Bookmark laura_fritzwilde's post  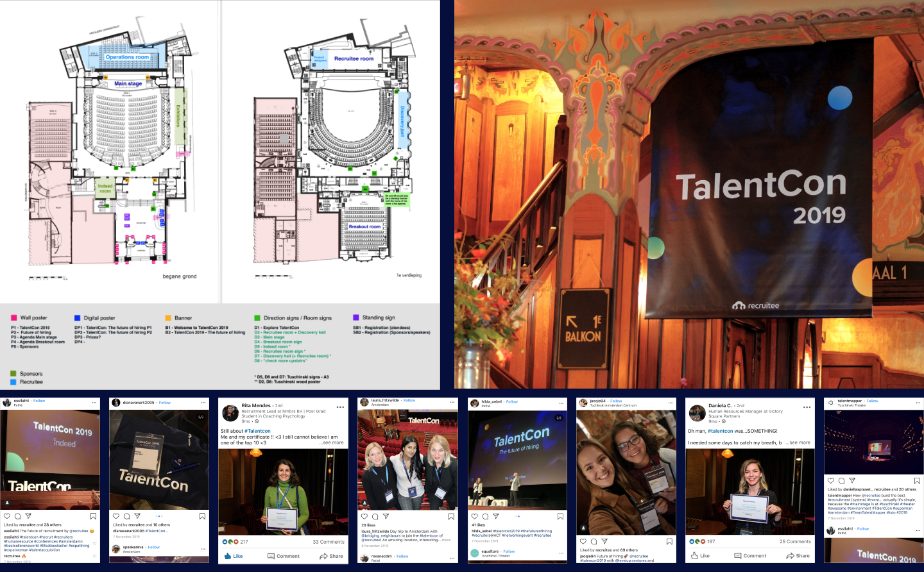click(451, 516)
